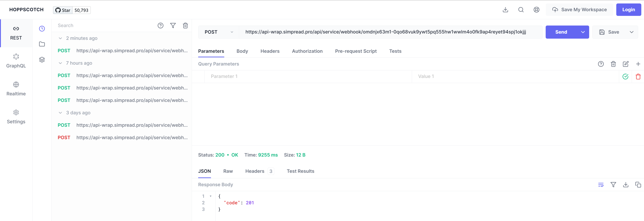Screen dimensions: 644x221
Task: Open the Environments layers icon
Action: tap(42, 60)
